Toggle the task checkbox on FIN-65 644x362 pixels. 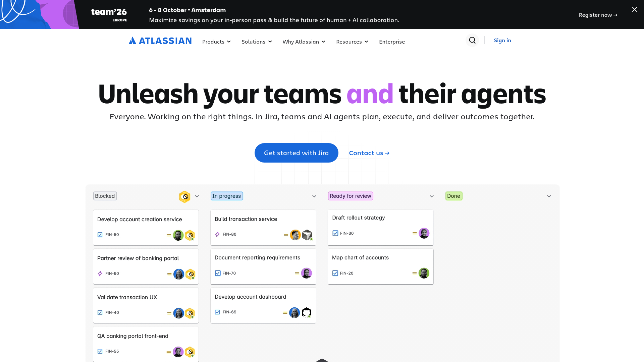click(x=217, y=312)
